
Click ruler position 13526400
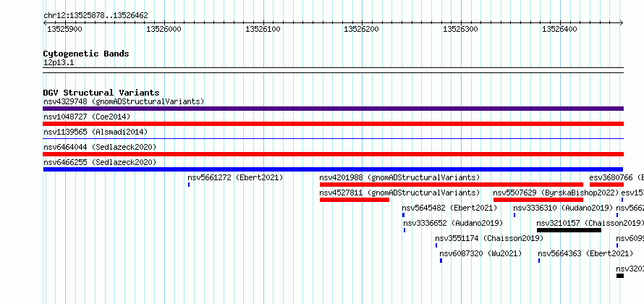pos(559,29)
